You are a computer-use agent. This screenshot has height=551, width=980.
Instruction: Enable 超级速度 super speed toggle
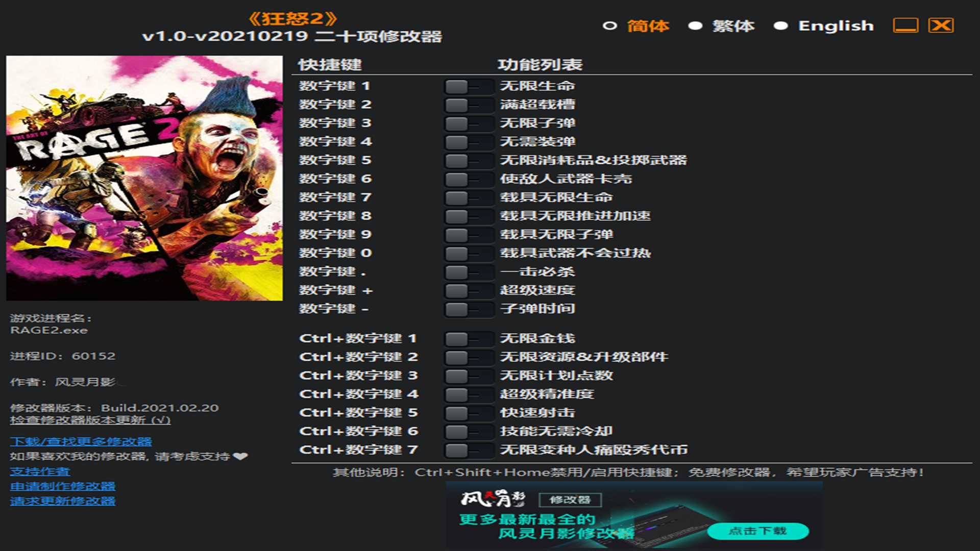[x=468, y=291]
